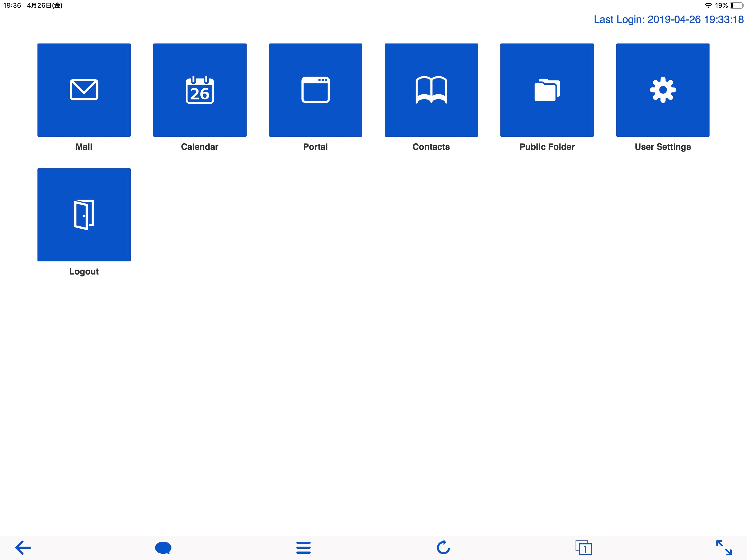Open the Public Folder tile
This screenshot has height=560, width=747.
pyautogui.click(x=547, y=90)
